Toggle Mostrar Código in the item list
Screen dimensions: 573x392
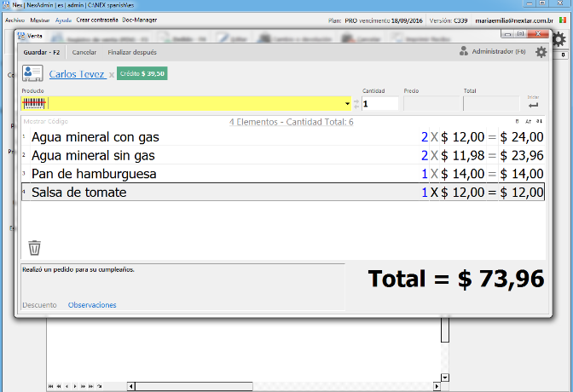coord(46,122)
